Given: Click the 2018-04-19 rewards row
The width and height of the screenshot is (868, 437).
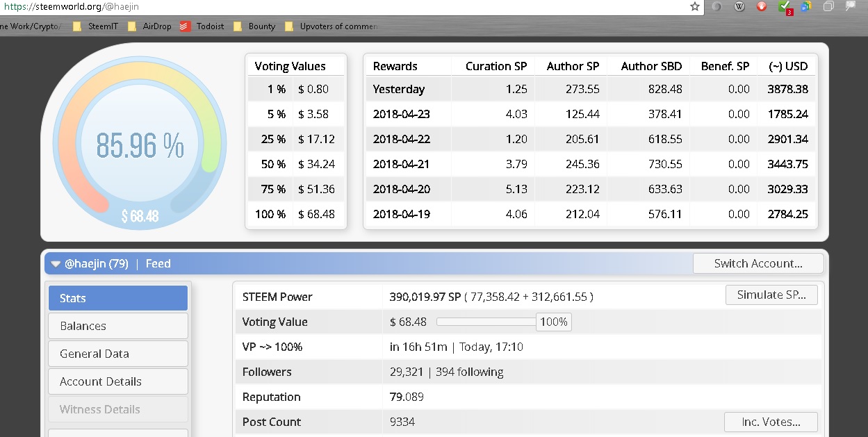Looking at the screenshot, I should click(x=591, y=214).
